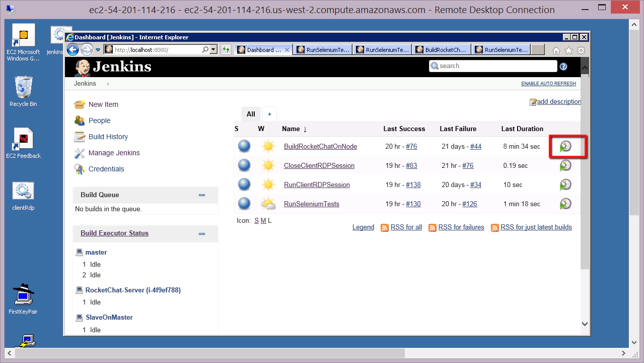Click the Jenkins butler logo
Viewport: 644px width, 363px height.
pyautogui.click(x=82, y=66)
